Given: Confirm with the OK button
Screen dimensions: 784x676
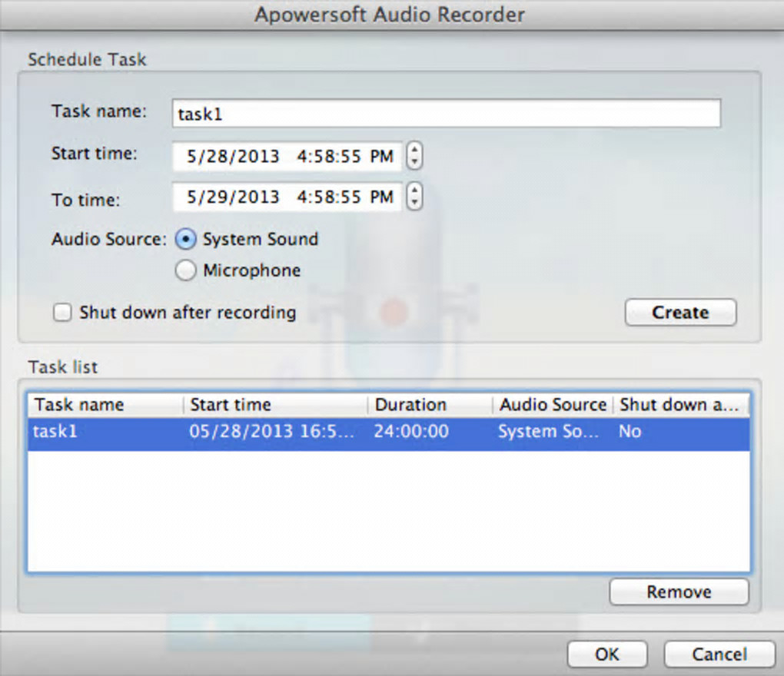Looking at the screenshot, I should click(607, 654).
